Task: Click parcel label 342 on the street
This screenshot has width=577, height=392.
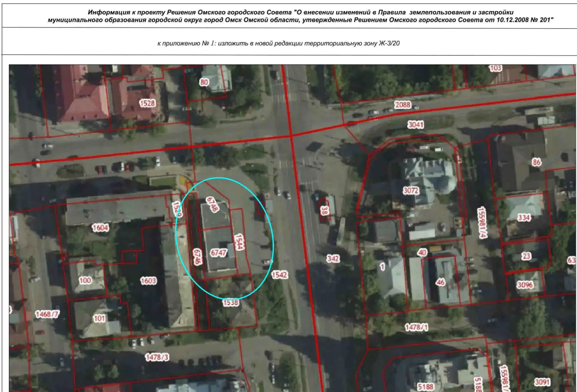Action: click(x=333, y=258)
